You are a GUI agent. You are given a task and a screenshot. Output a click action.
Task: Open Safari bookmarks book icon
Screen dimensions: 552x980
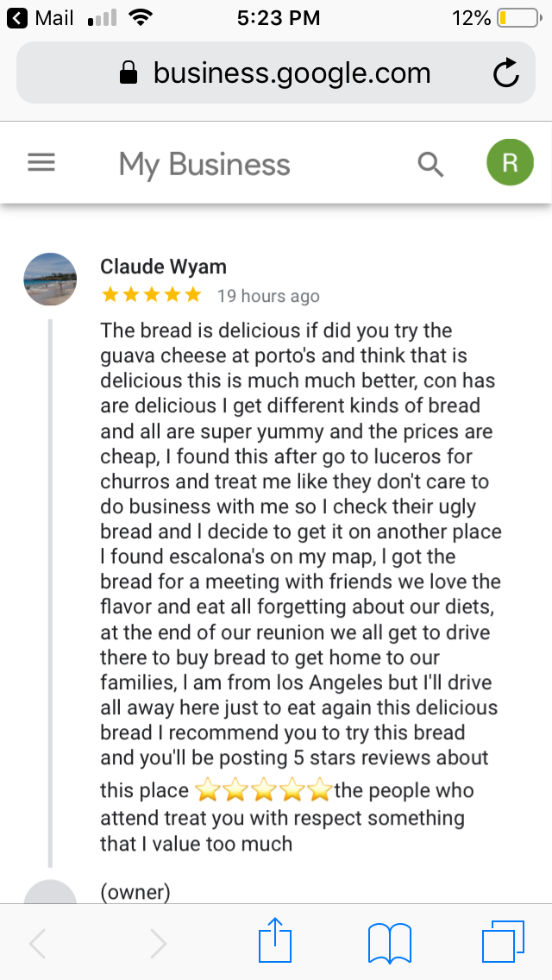coord(390,942)
